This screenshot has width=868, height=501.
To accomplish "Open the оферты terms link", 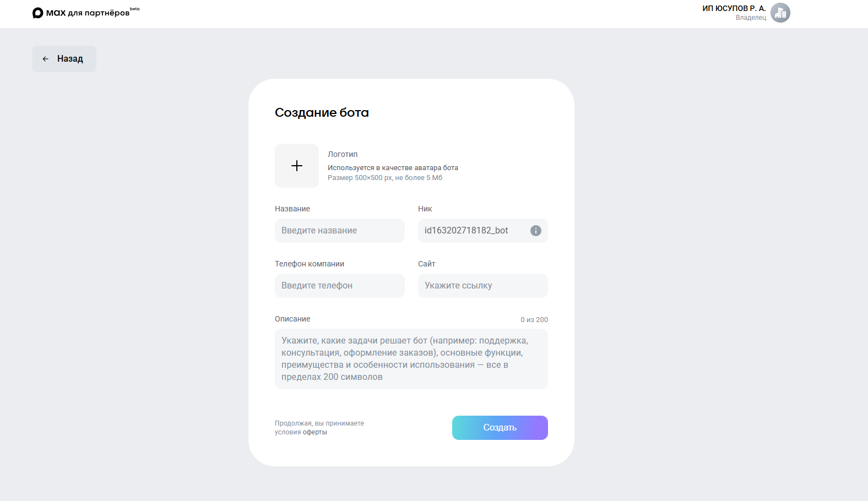I will 315,432.
